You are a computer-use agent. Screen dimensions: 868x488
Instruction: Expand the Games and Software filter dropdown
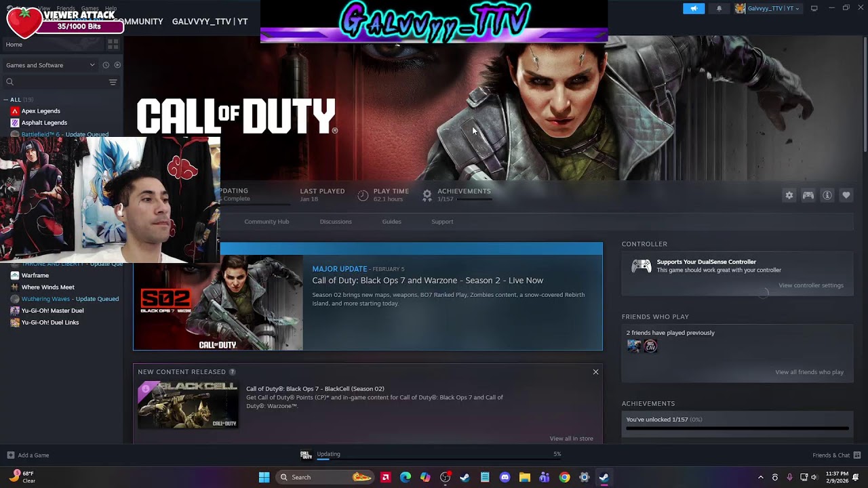[x=51, y=65]
